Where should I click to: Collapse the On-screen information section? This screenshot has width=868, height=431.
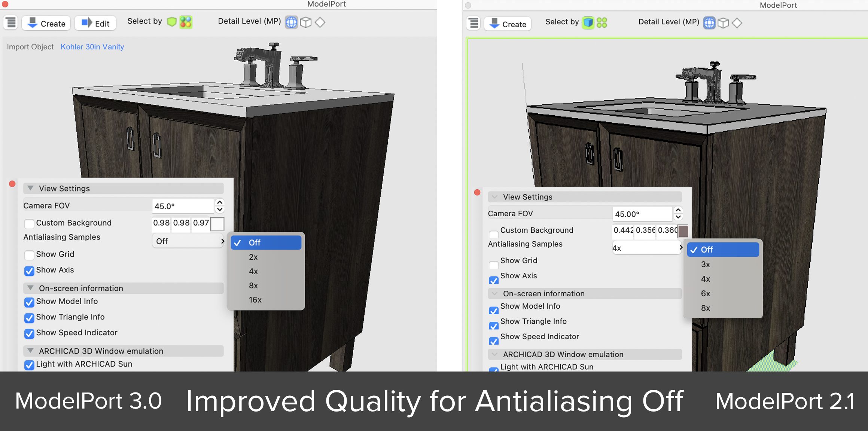(x=31, y=288)
